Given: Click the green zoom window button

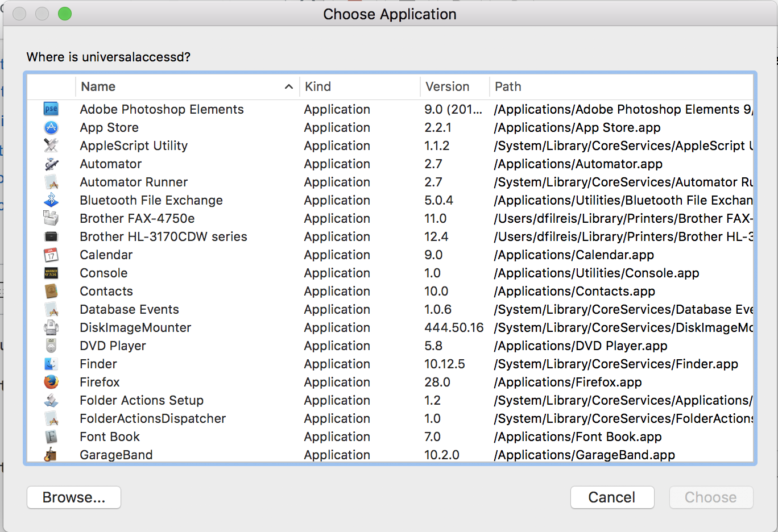Looking at the screenshot, I should pos(65,14).
